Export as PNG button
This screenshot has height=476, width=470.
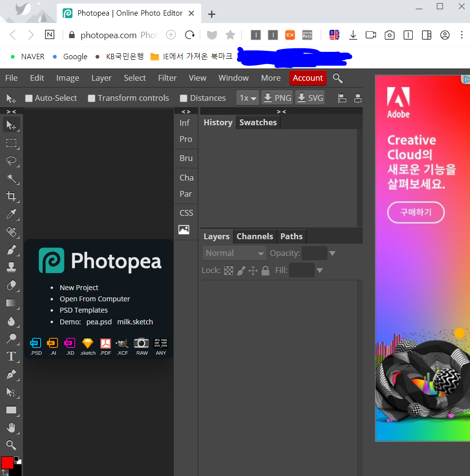pos(277,98)
